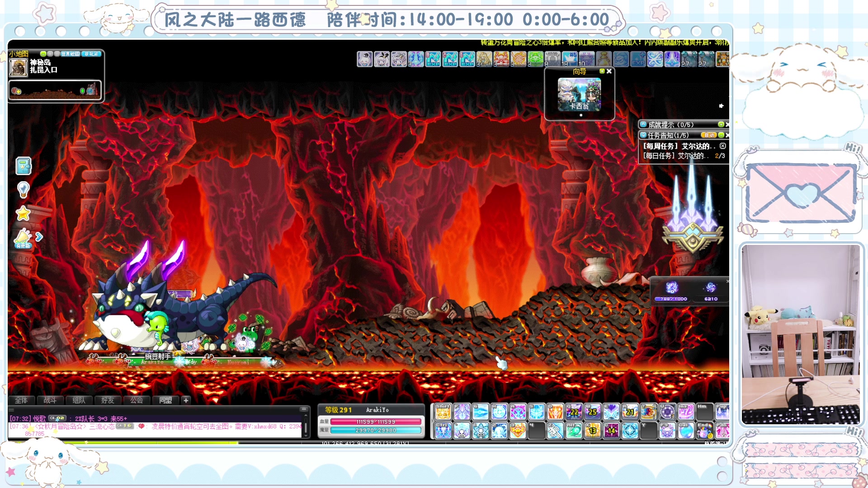868x488 pixels.
Task: Use the Ctrl quickslot skill
Action: [443, 431]
